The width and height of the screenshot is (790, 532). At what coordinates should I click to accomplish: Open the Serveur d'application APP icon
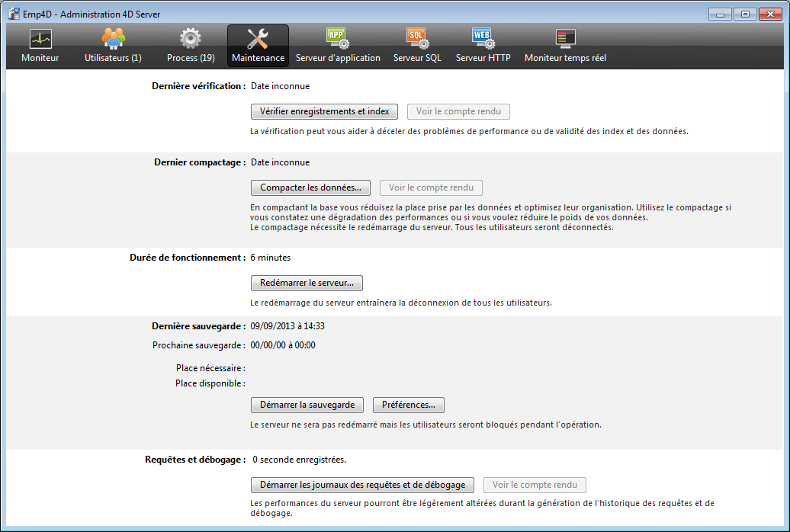click(337, 39)
